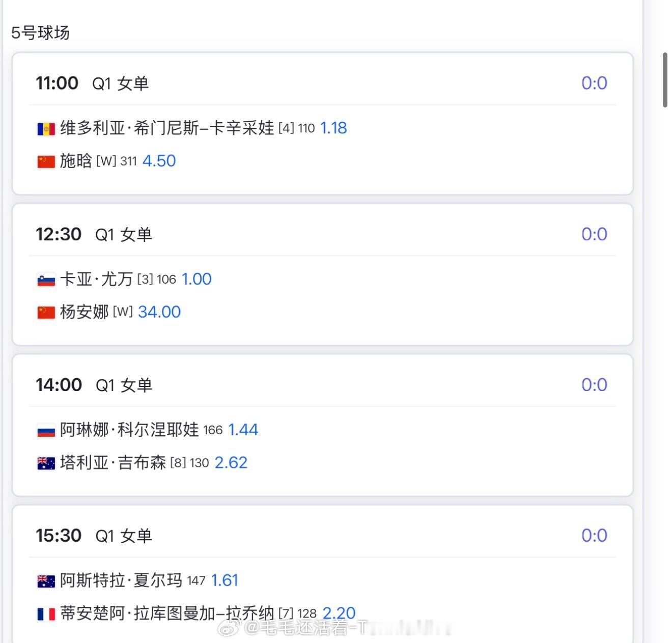Click Australia flag beside 阿斯特拉·夏尔玛

click(x=46, y=581)
